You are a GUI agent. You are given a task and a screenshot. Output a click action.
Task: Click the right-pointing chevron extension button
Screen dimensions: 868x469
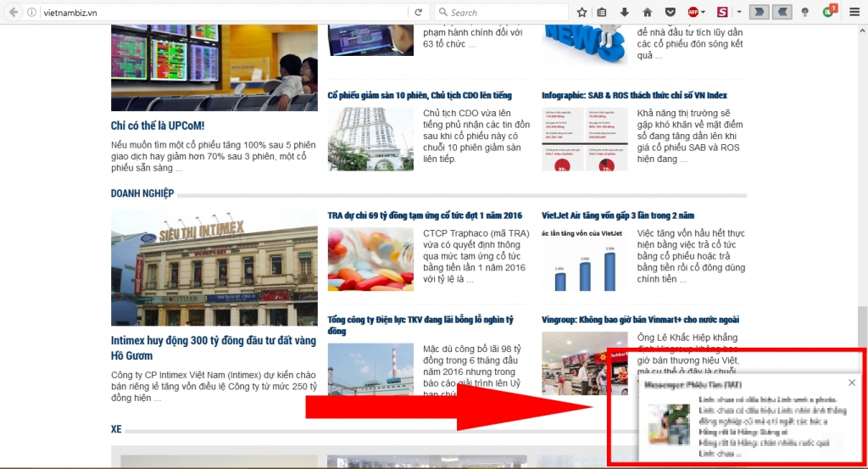coord(759,12)
